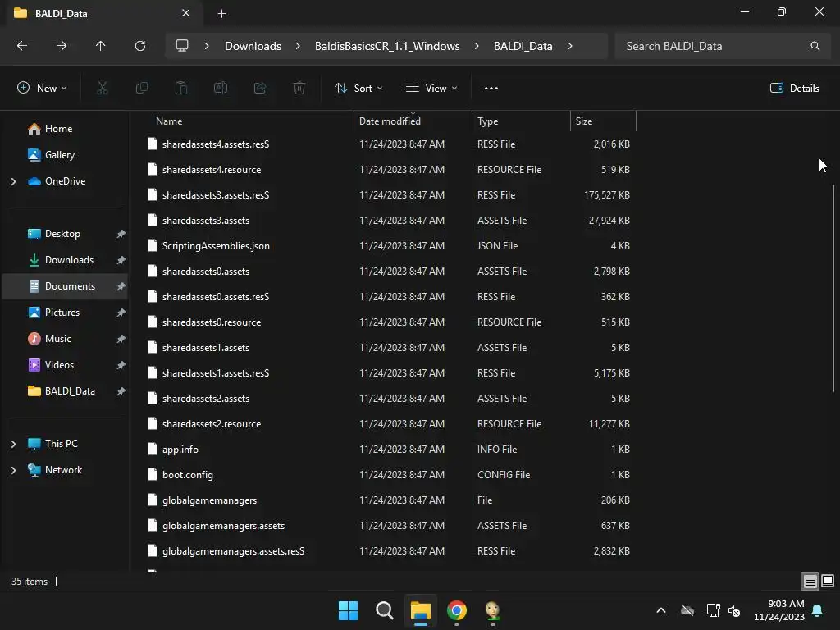The height and width of the screenshot is (630, 840).
Task: Navigate up one folder level
Action: pyautogui.click(x=100, y=46)
